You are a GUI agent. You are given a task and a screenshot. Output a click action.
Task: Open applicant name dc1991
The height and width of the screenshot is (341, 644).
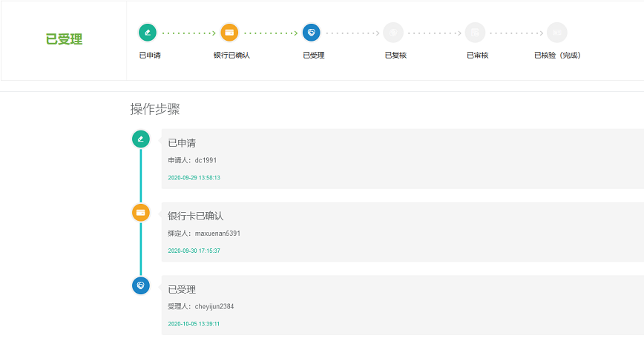point(206,160)
